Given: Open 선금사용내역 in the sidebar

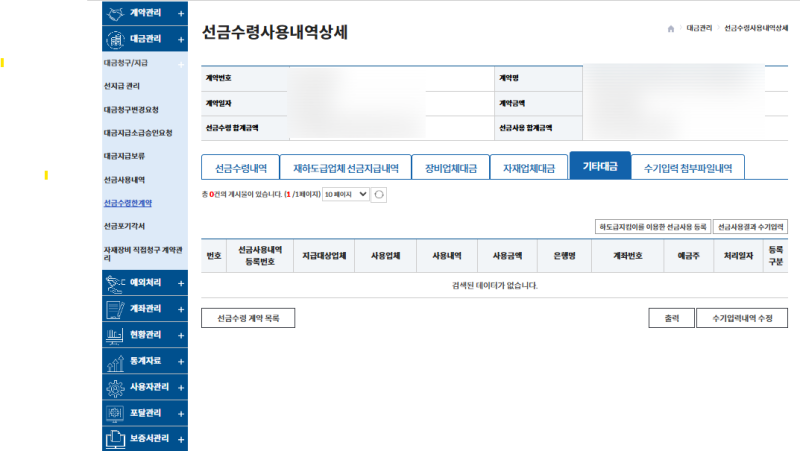Looking at the screenshot, I should (x=124, y=180).
